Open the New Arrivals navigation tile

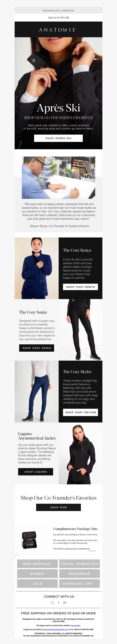pyautogui.click(x=37, y=564)
